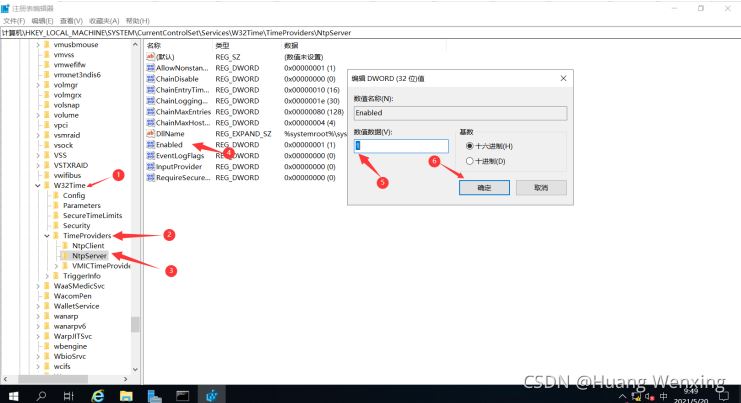
Task: Click the folder icon of Parameters key
Action: (56, 206)
